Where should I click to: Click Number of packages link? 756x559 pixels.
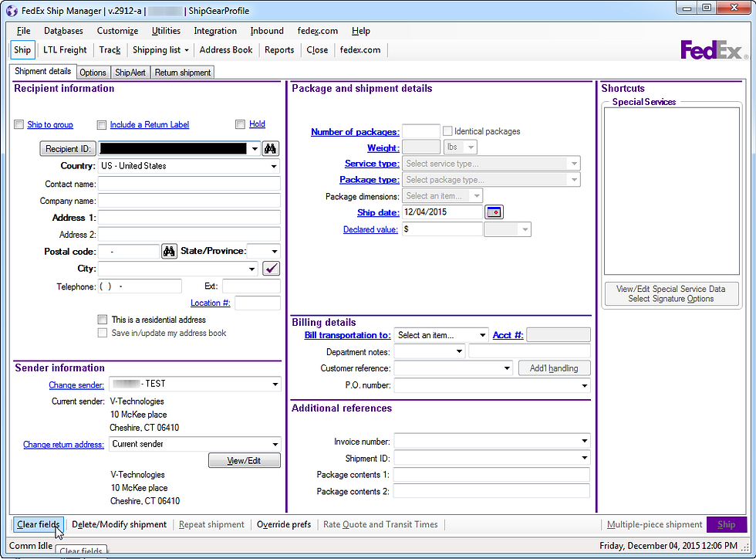(355, 132)
